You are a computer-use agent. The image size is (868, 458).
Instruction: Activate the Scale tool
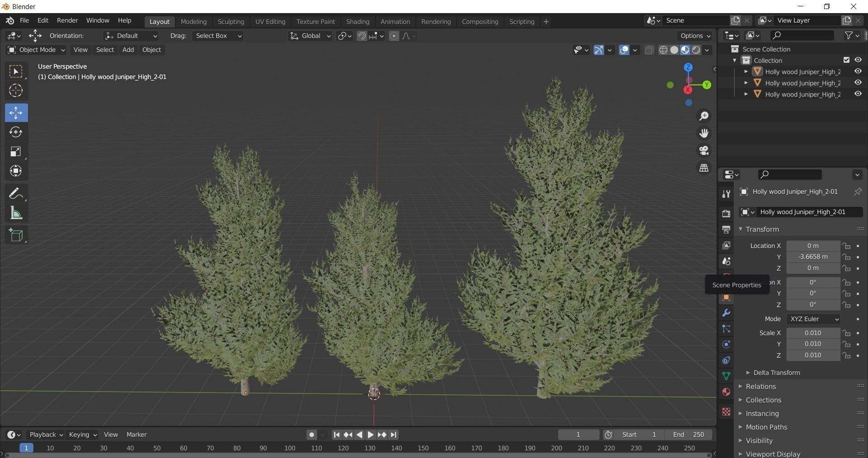click(x=16, y=151)
